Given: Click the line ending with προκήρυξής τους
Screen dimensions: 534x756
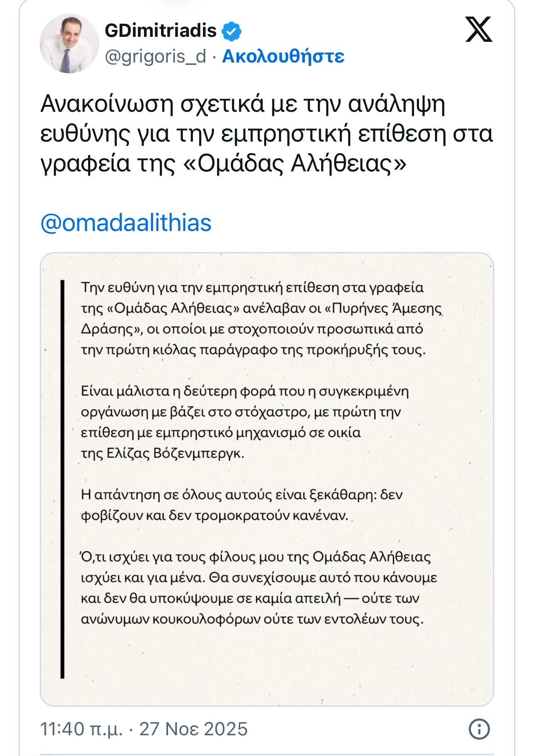Looking at the screenshot, I should click(253, 350).
